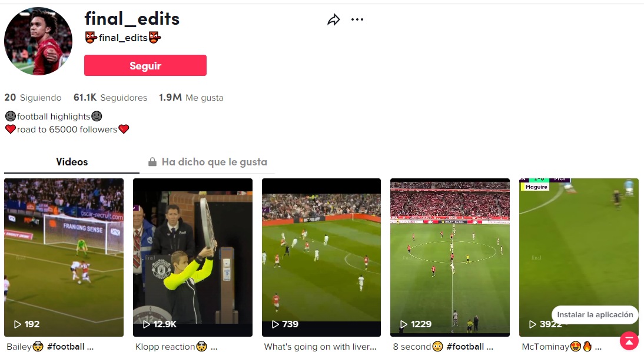Image resolution: width=644 pixels, height=352 pixels.
Task: Click the share arrow icon
Action: click(334, 19)
